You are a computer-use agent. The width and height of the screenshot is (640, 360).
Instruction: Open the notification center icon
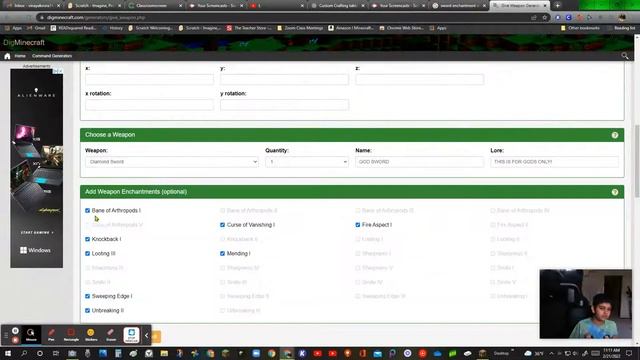[629, 353]
